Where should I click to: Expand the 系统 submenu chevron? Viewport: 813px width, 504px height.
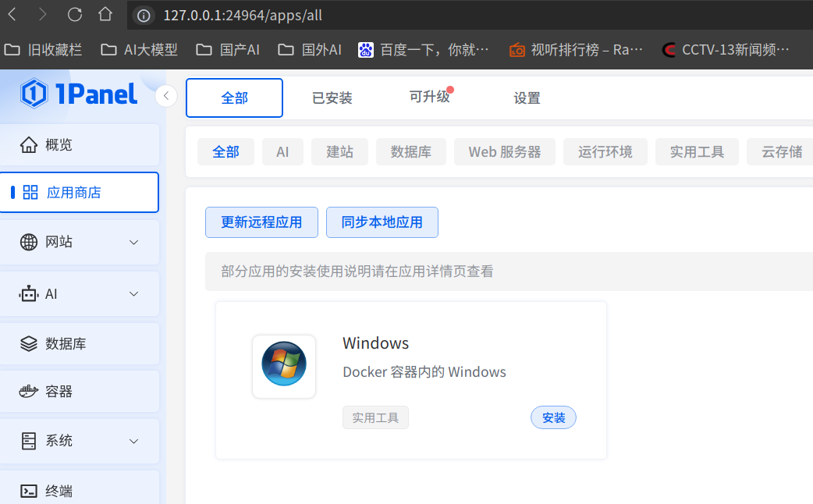133,442
